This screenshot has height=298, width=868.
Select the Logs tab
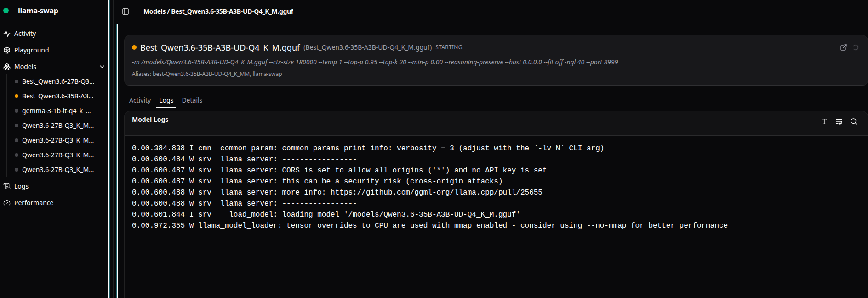coord(166,100)
